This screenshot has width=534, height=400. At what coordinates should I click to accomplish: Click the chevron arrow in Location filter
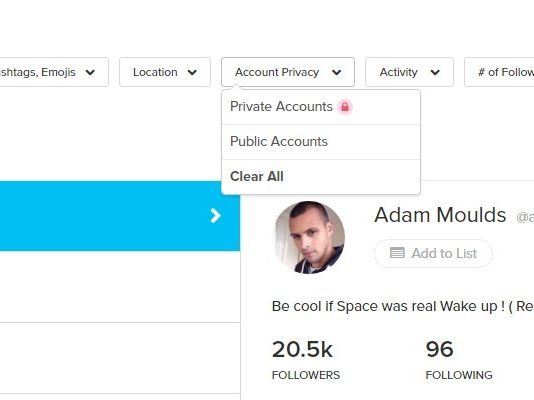[x=192, y=73]
